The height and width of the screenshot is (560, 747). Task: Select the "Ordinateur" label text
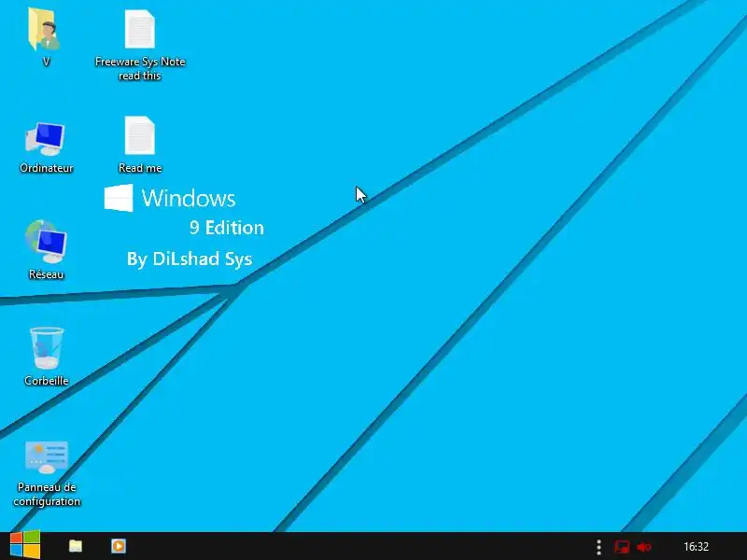point(46,168)
